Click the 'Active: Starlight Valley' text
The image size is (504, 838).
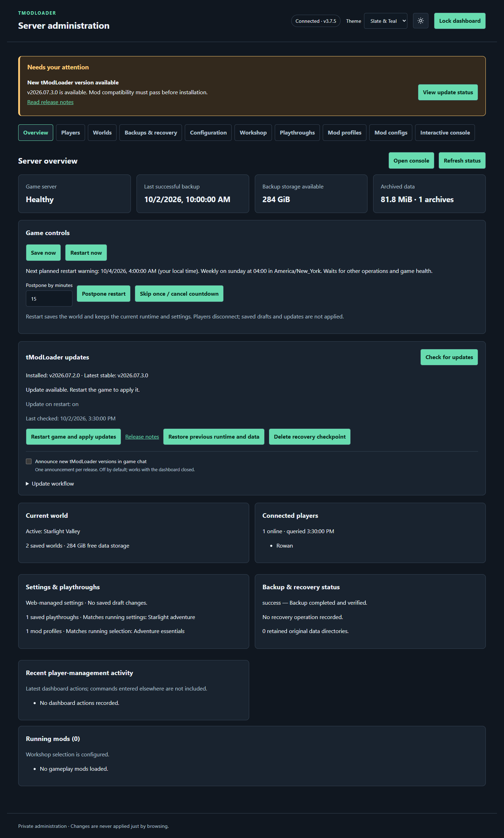pyautogui.click(x=53, y=531)
